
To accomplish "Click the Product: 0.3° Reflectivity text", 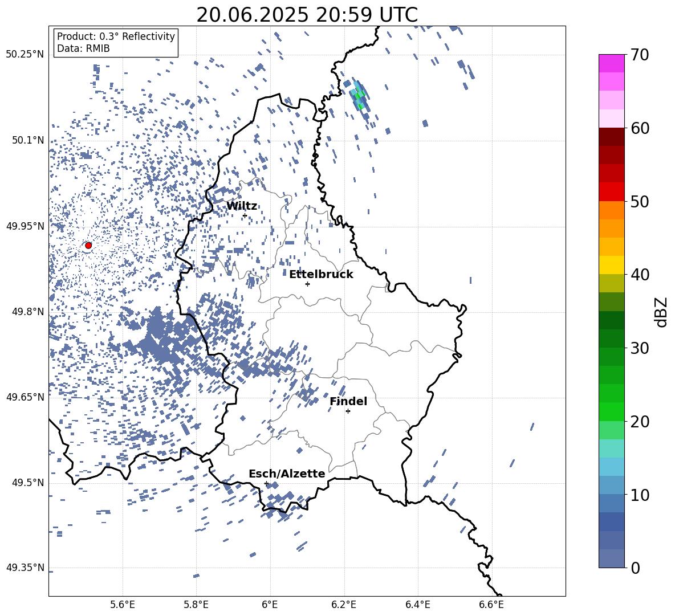I will tap(116, 36).
